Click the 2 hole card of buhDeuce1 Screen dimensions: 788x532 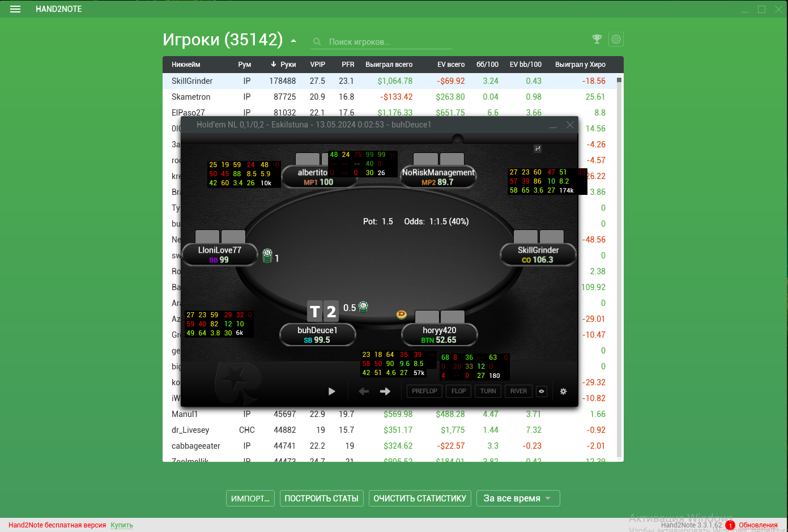tap(331, 310)
